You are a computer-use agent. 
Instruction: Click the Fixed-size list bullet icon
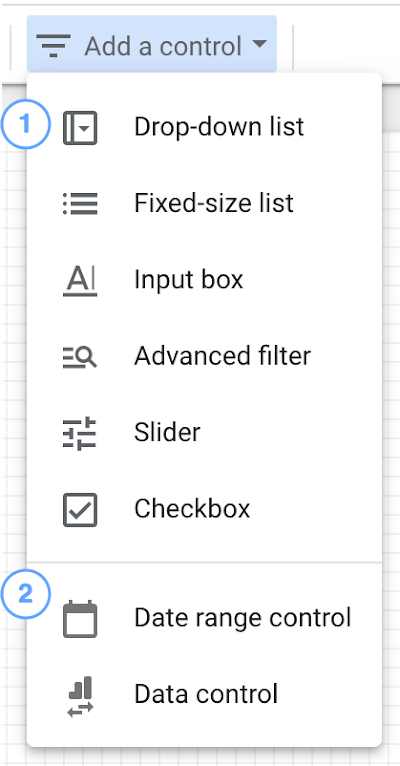click(80, 204)
